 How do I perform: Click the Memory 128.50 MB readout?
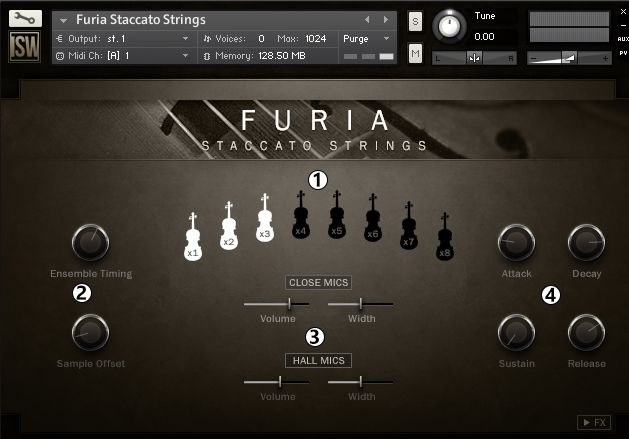pyautogui.click(x=282, y=56)
